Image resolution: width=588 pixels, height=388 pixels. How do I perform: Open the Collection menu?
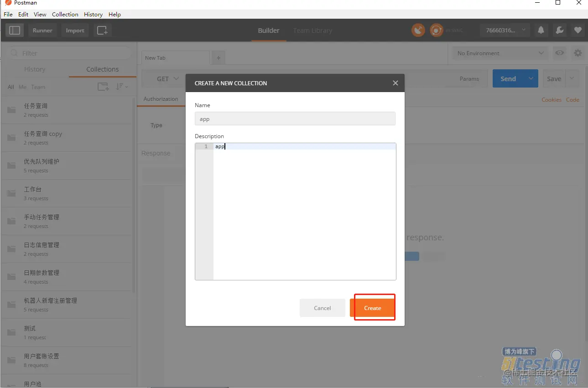(65, 14)
